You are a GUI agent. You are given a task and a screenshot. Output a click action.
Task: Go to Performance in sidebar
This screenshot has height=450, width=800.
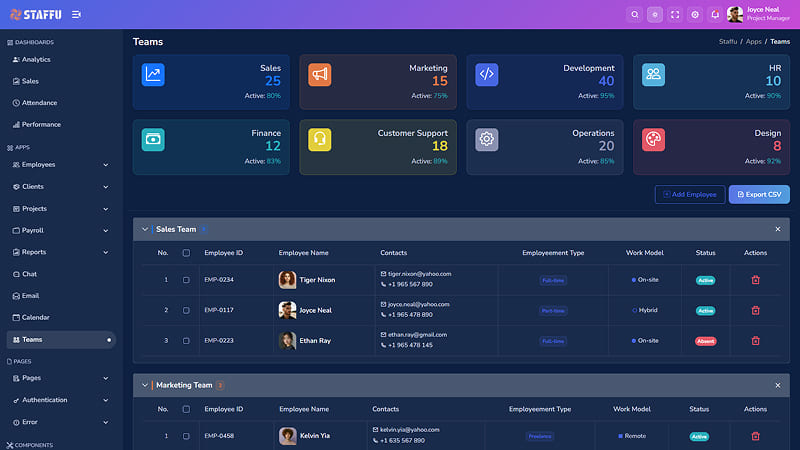pyautogui.click(x=37, y=124)
